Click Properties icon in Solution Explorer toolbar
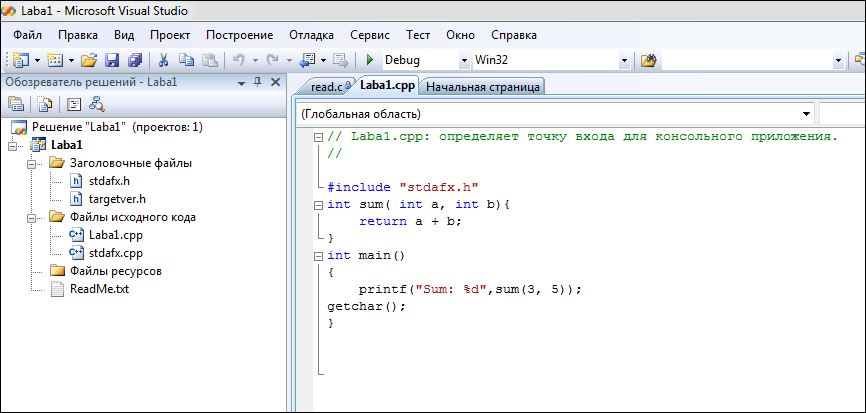The height and width of the screenshot is (413, 866). coord(15,104)
